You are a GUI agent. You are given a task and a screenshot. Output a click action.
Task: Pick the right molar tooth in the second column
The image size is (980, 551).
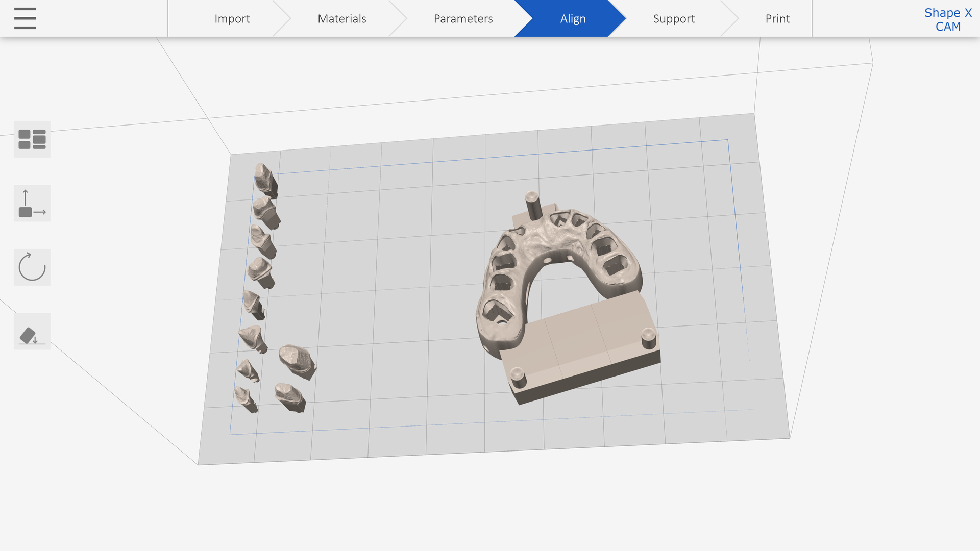(297, 362)
